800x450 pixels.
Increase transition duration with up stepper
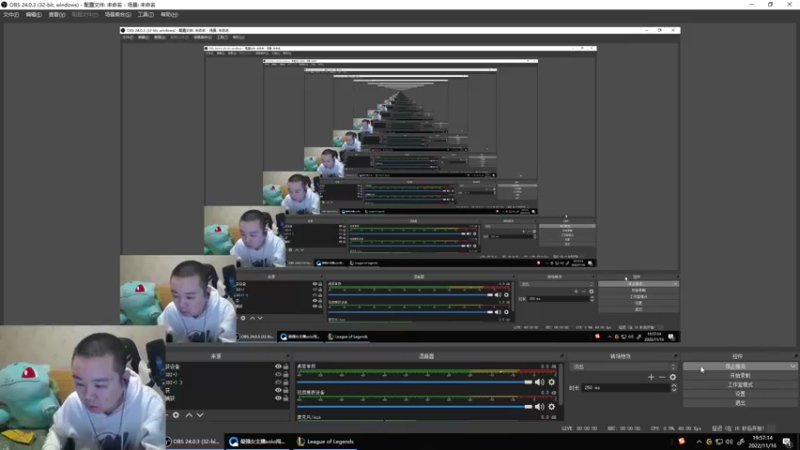pyautogui.click(x=674, y=385)
